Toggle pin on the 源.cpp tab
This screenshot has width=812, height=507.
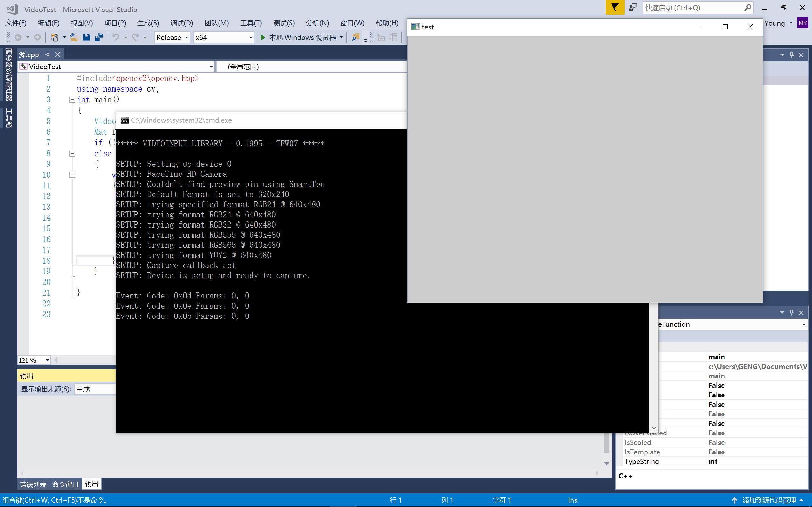47,54
